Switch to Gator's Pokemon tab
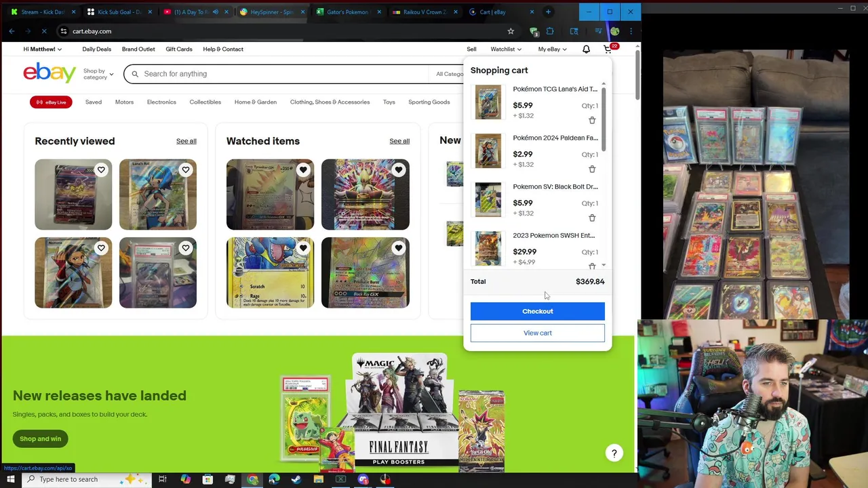868x488 pixels. (x=349, y=12)
